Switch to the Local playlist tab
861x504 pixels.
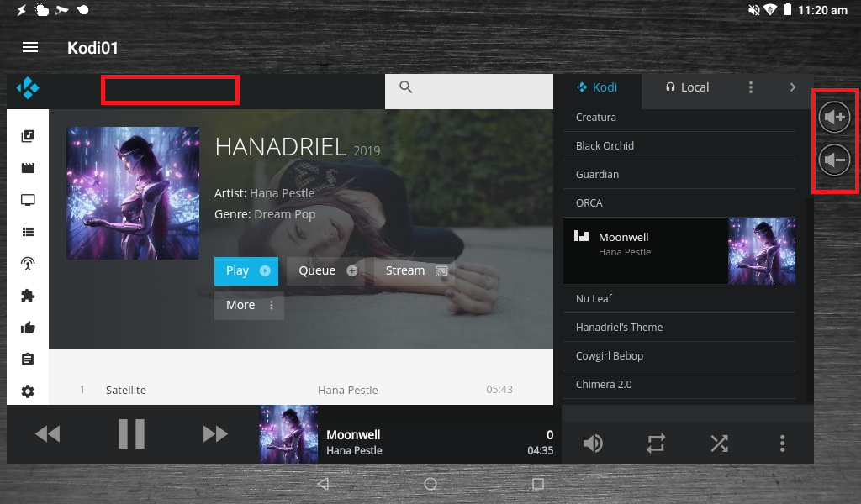(688, 87)
